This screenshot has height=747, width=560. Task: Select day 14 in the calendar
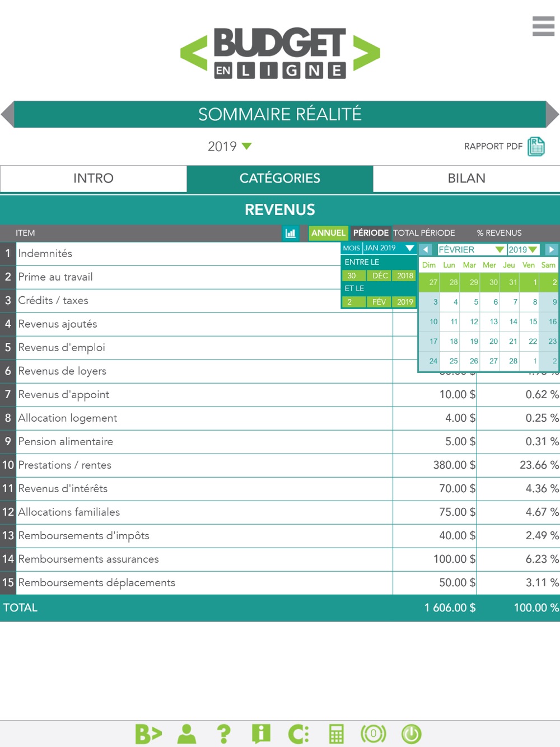(513, 322)
